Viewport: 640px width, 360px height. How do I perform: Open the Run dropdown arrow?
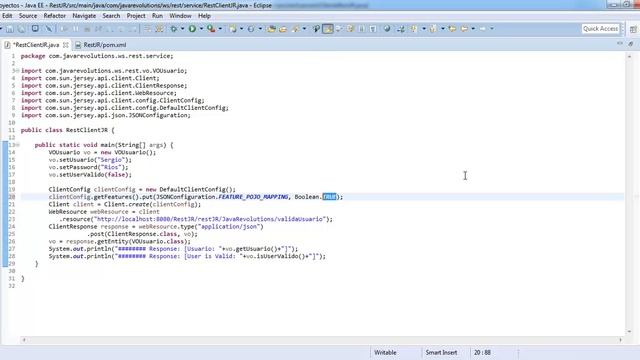[201, 29]
